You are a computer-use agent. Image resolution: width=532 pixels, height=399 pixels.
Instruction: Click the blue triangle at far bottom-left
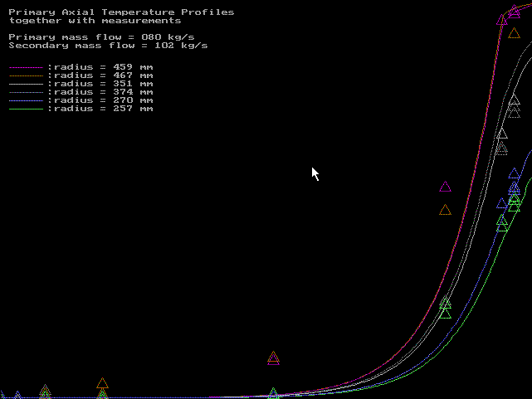(x=17, y=394)
